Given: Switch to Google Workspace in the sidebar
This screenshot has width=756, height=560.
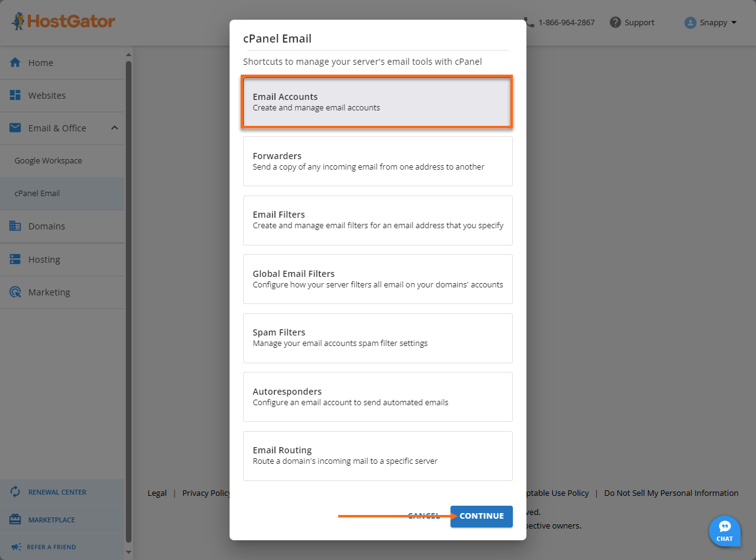Looking at the screenshot, I should [48, 160].
